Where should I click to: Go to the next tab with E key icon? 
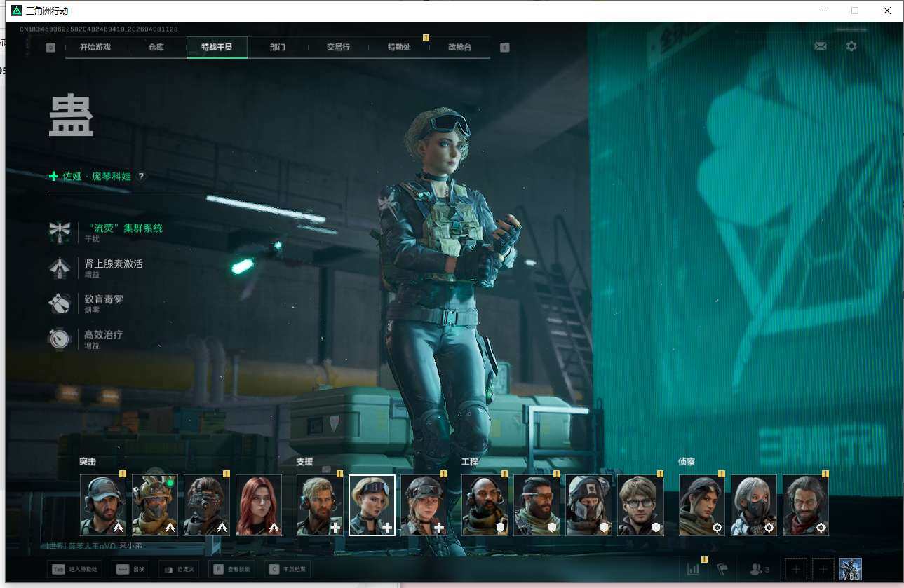click(x=505, y=48)
